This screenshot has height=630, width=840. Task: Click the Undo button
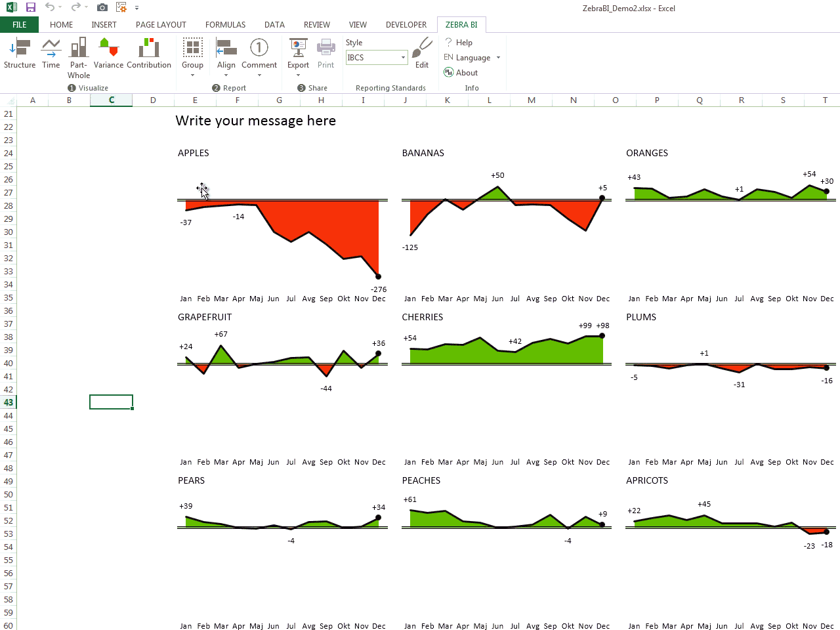click(x=51, y=8)
